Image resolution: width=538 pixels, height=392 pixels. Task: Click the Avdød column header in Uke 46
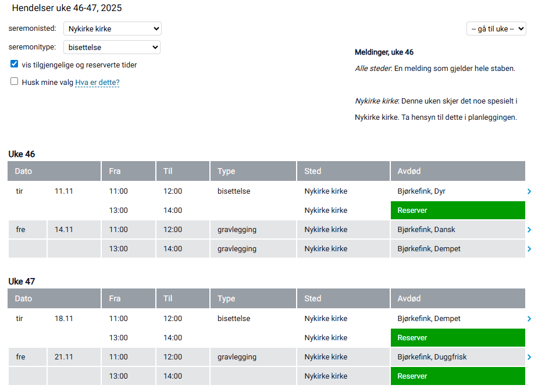pos(457,172)
